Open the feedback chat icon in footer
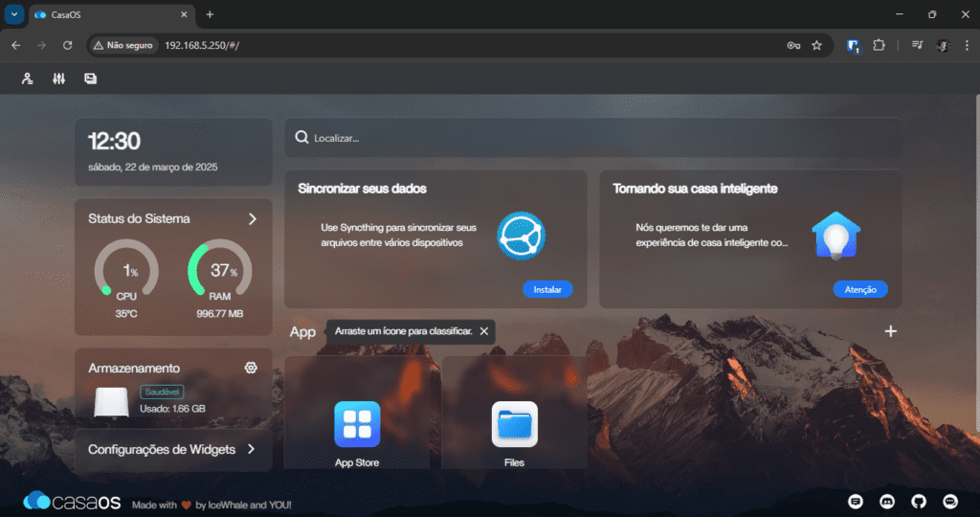This screenshot has height=517, width=980. point(856,502)
